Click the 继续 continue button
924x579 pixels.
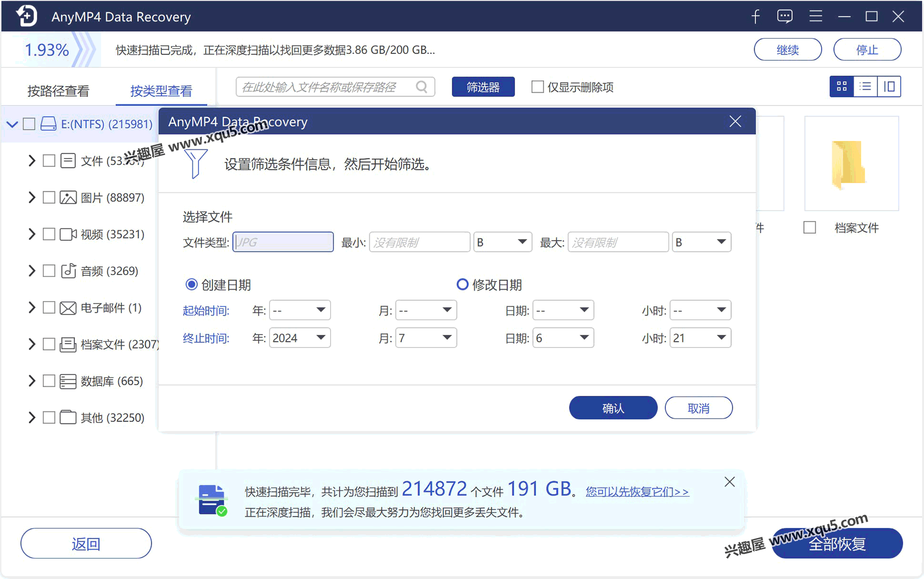(x=788, y=50)
